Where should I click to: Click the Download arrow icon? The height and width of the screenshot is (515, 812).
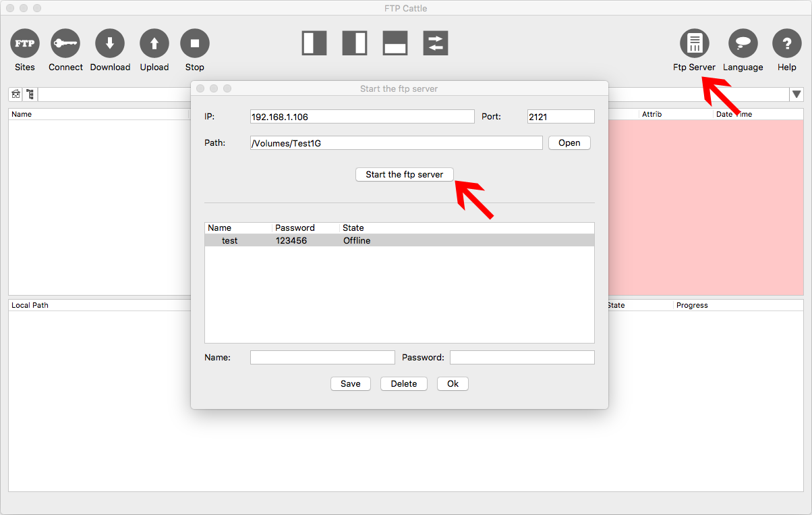click(110, 43)
